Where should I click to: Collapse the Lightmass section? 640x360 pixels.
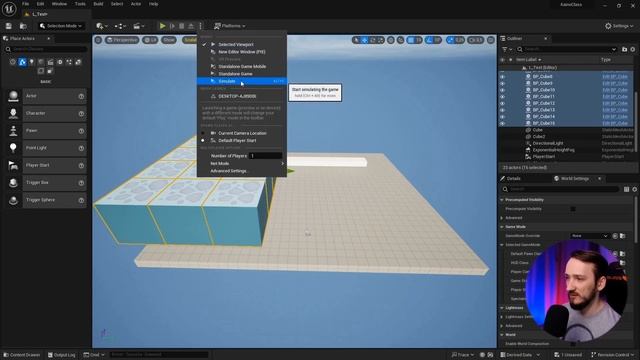click(x=502, y=308)
